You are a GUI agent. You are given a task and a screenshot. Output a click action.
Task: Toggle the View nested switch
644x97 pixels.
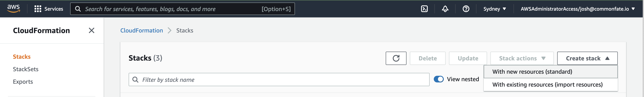(x=439, y=79)
